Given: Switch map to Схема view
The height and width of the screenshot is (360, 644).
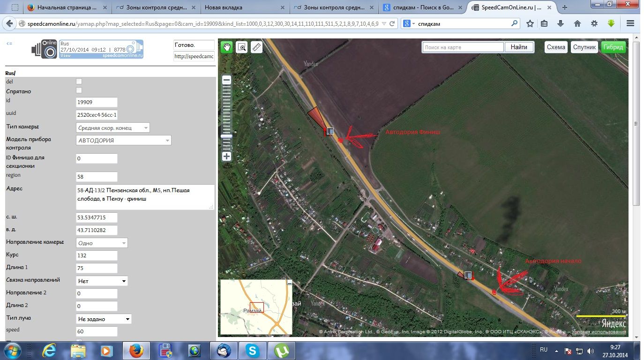Looking at the screenshot, I should click(556, 47).
